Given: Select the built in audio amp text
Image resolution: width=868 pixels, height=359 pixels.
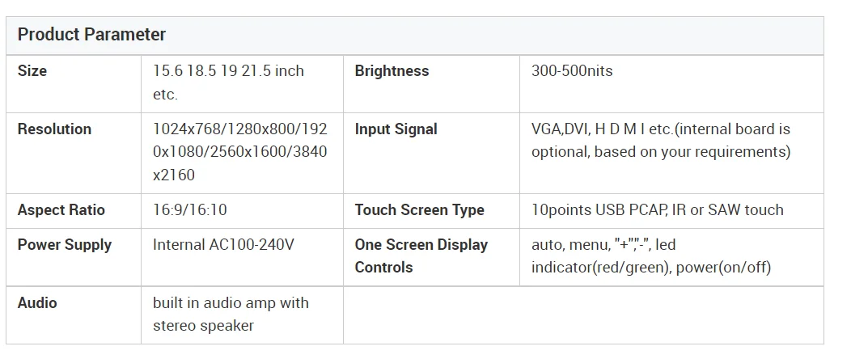Looking at the screenshot, I should point(231,315).
